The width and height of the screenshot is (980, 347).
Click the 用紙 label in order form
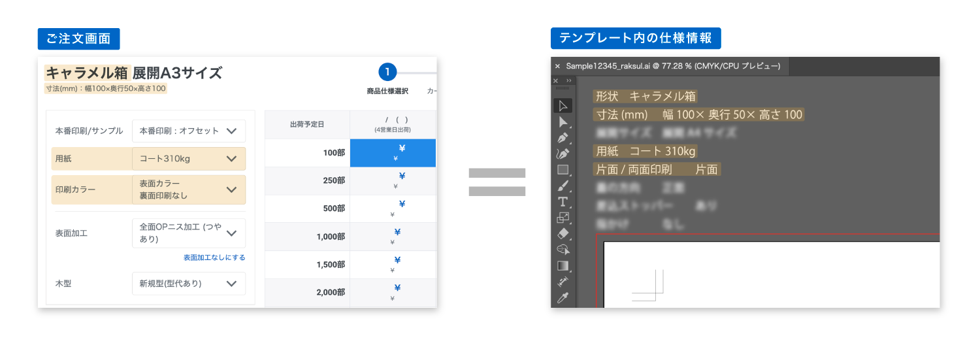63,159
